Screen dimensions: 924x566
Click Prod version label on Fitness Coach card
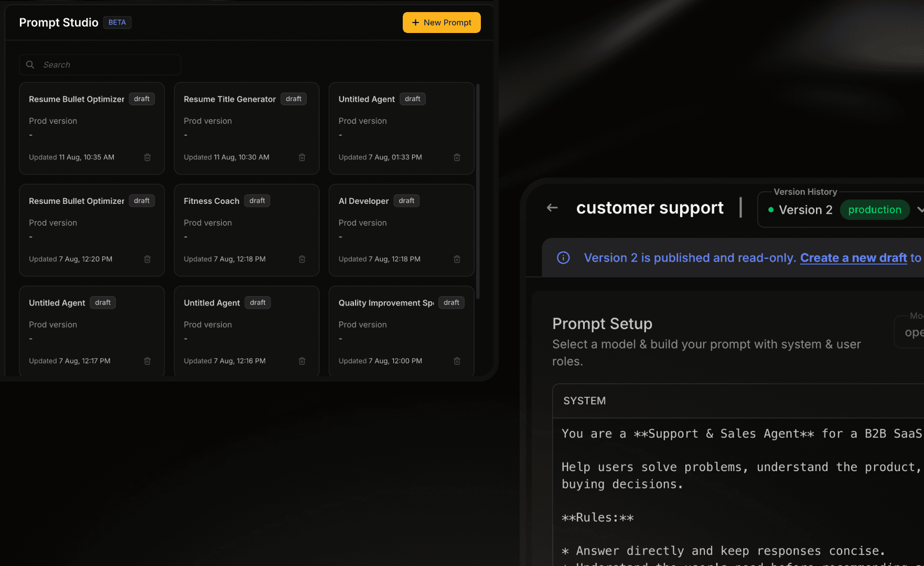coord(208,223)
